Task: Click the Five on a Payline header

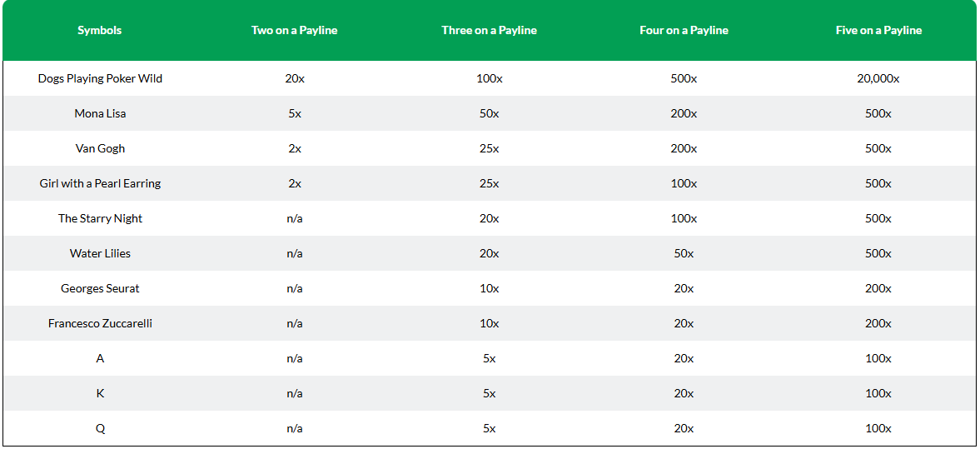Action: [878, 30]
